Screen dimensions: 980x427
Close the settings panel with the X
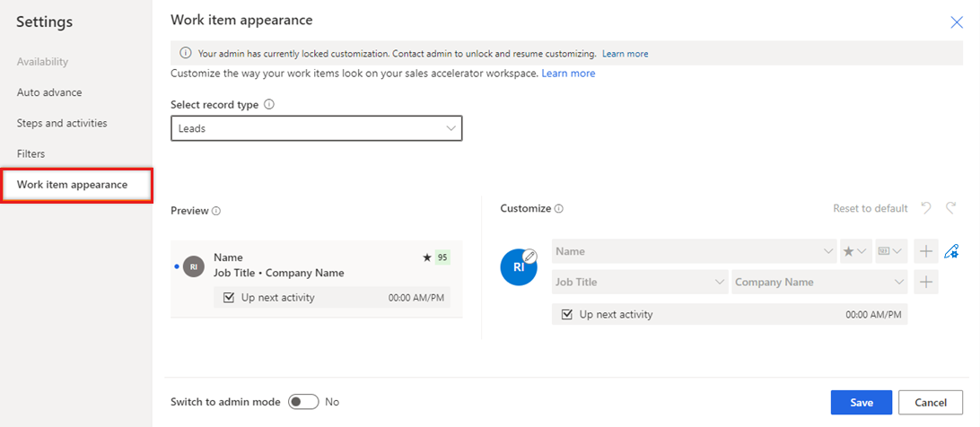(957, 22)
